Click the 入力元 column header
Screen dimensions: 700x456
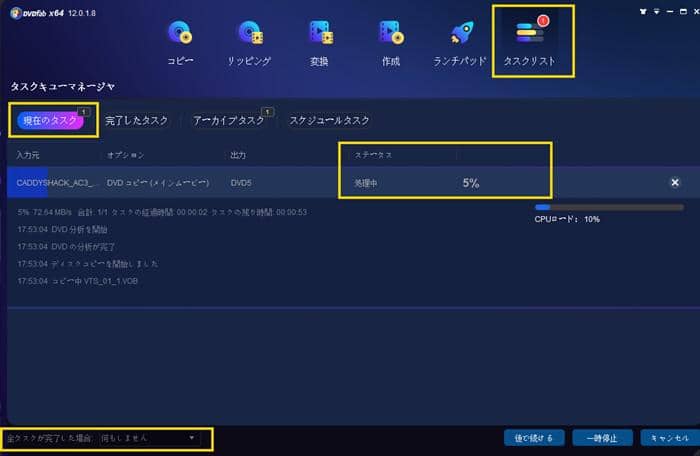[27, 155]
